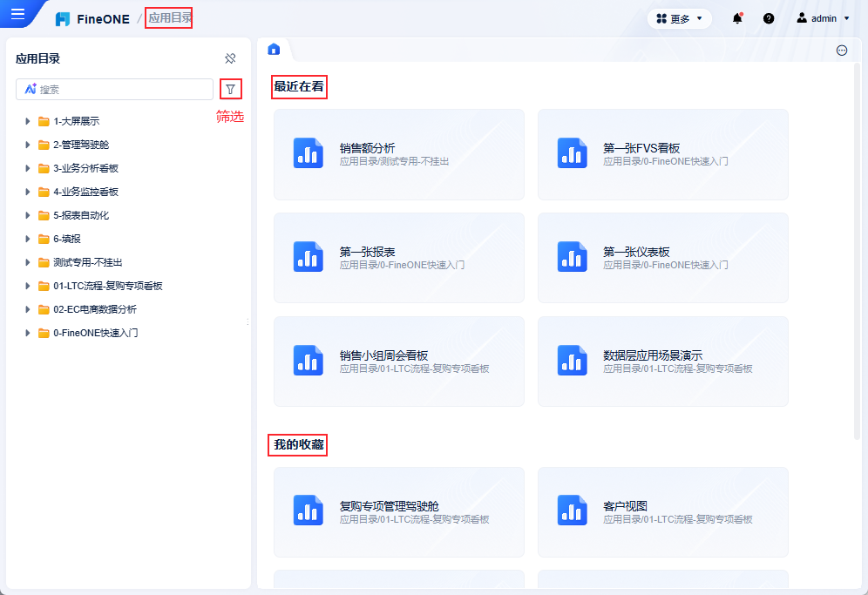This screenshot has height=595, width=868.
Task: Expand the 6-填报 folder arrow
Action: click(x=27, y=239)
